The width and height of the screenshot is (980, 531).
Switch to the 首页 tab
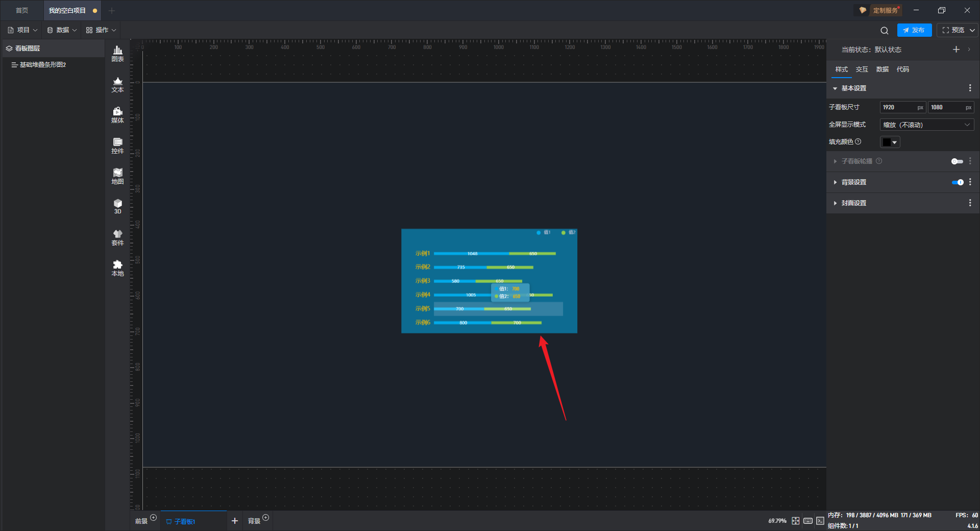22,10
